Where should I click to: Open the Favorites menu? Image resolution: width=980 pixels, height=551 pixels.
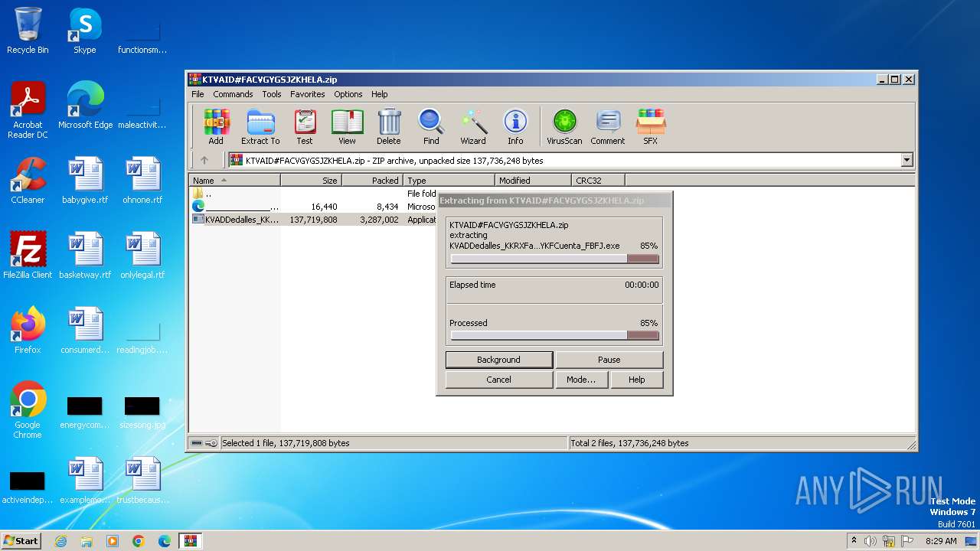pos(307,94)
